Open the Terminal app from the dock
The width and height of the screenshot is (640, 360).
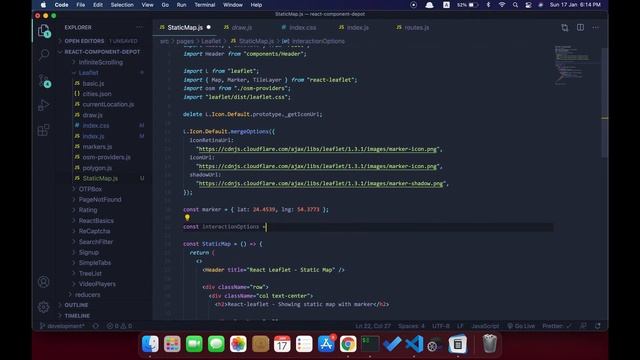(370, 344)
